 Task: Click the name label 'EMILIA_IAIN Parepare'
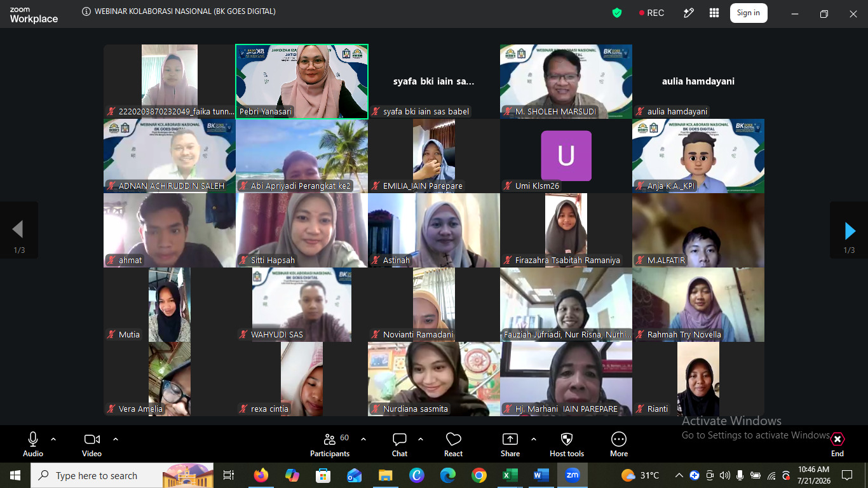423,186
